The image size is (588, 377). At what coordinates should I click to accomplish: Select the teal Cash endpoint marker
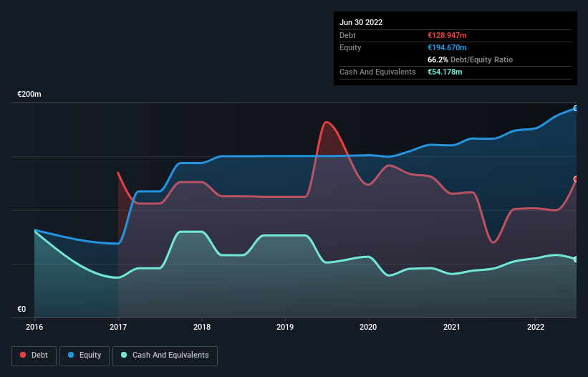pos(576,259)
